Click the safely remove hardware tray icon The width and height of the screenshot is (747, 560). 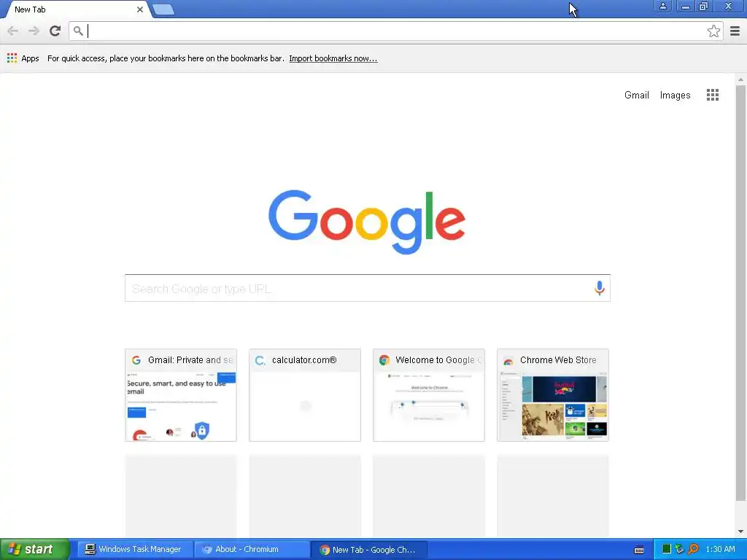point(679,550)
